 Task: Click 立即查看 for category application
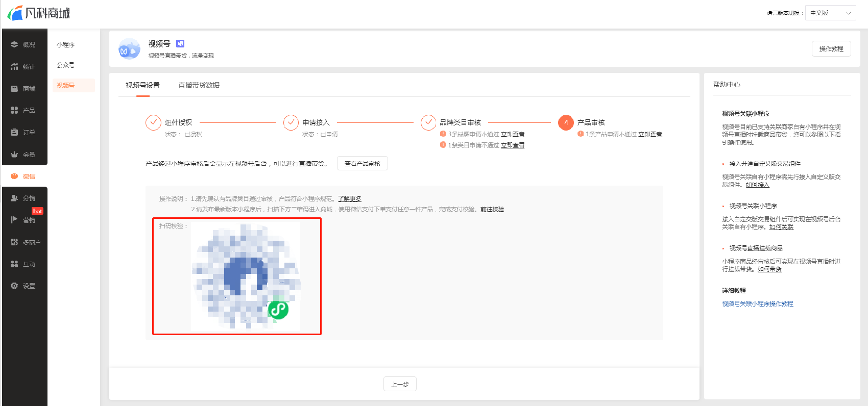click(513, 145)
